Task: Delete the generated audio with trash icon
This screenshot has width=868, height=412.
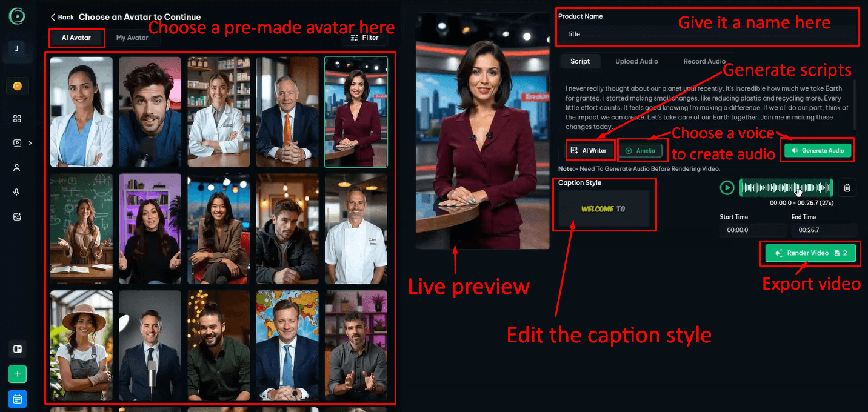Action: (847, 188)
